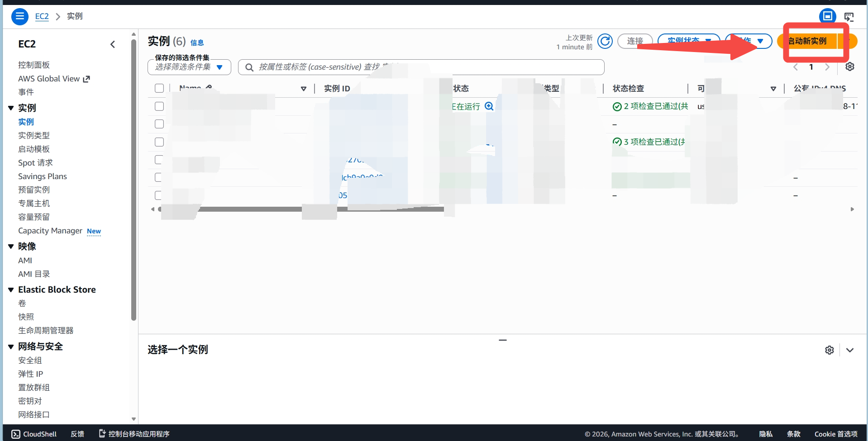Image resolution: width=868 pixels, height=441 pixels.
Task: Click the monitor-with-terminal icon in top bar
Action: [x=849, y=17]
